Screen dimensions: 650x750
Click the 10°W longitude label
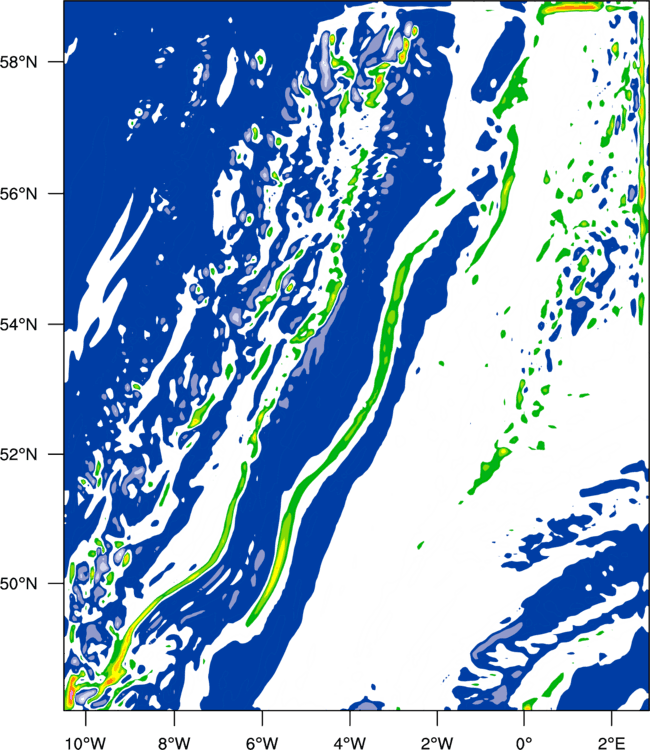click(86, 743)
